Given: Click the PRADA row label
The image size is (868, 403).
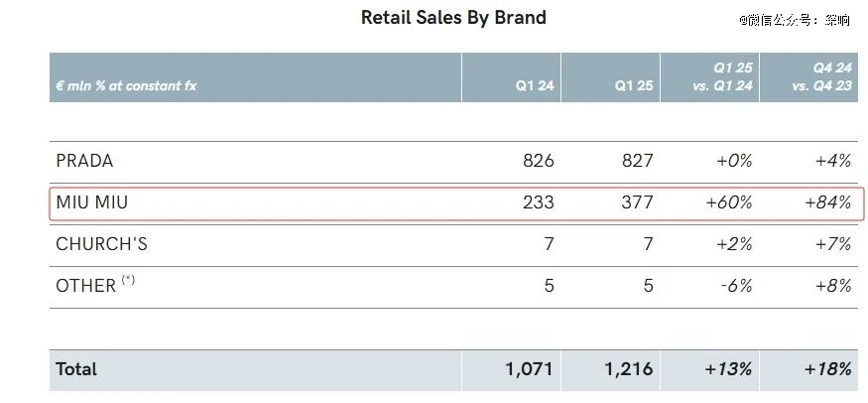Looking at the screenshot, I should (84, 161).
